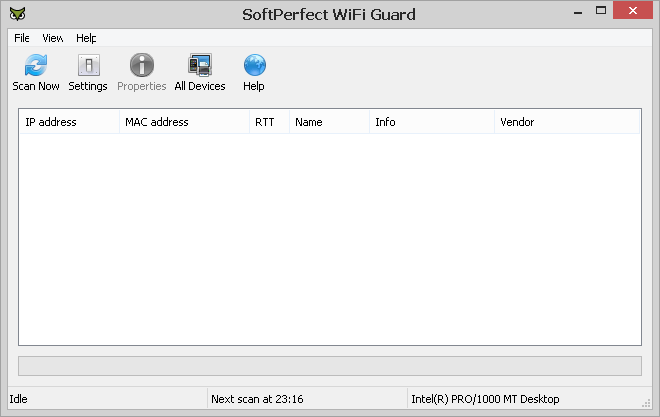Screen dimensions: 660x417
Task: Sort by RTT column header
Action: coord(269,122)
